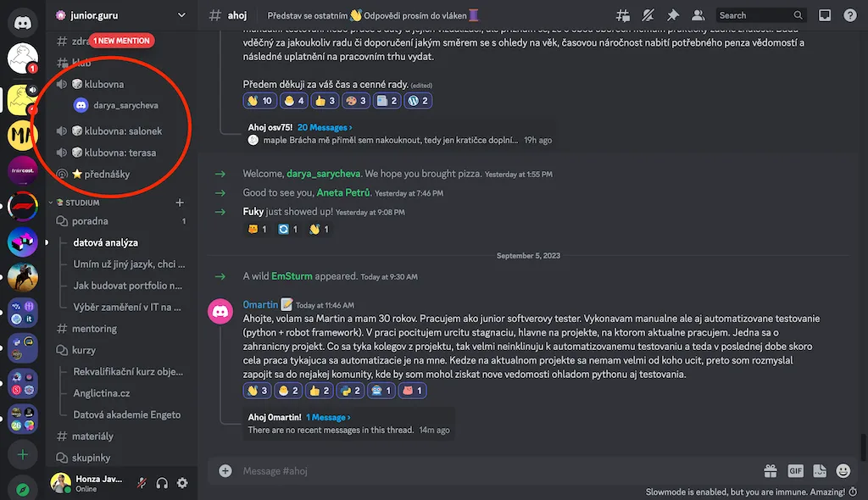Image resolution: width=868 pixels, height=500 pixels.
Task: Open the Nitro gift icon
Action: [771, 471]
